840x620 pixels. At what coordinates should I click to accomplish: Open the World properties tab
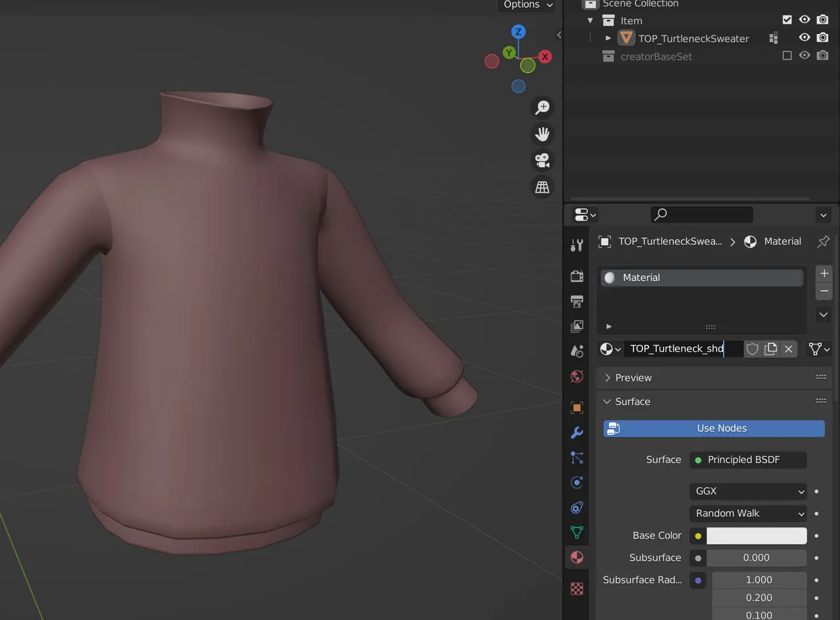click(577, 376)
